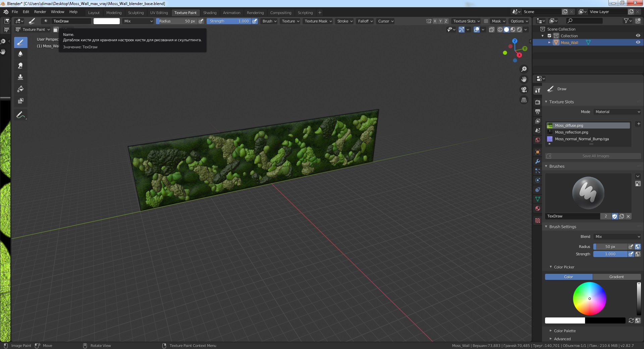
Task: Open the Mix blend dropdown in header
Action: click(x=138, y=21)
